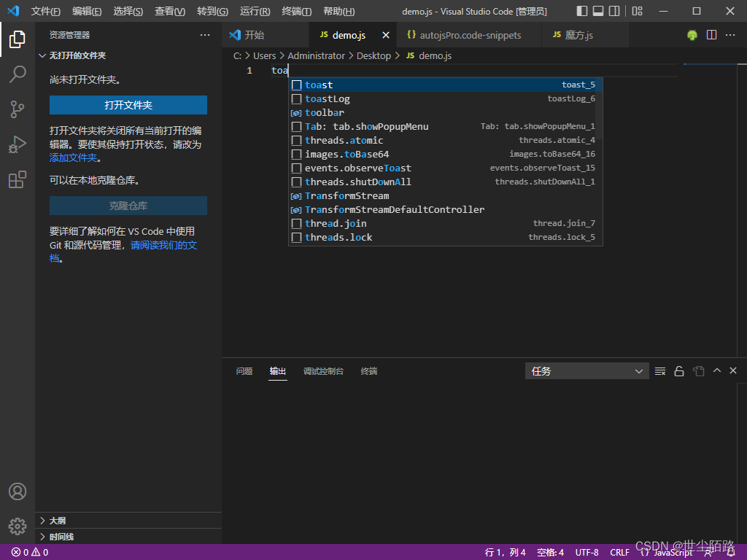Select the Source Control icon
Screen dimensions: 747x560
coord(18,109)
